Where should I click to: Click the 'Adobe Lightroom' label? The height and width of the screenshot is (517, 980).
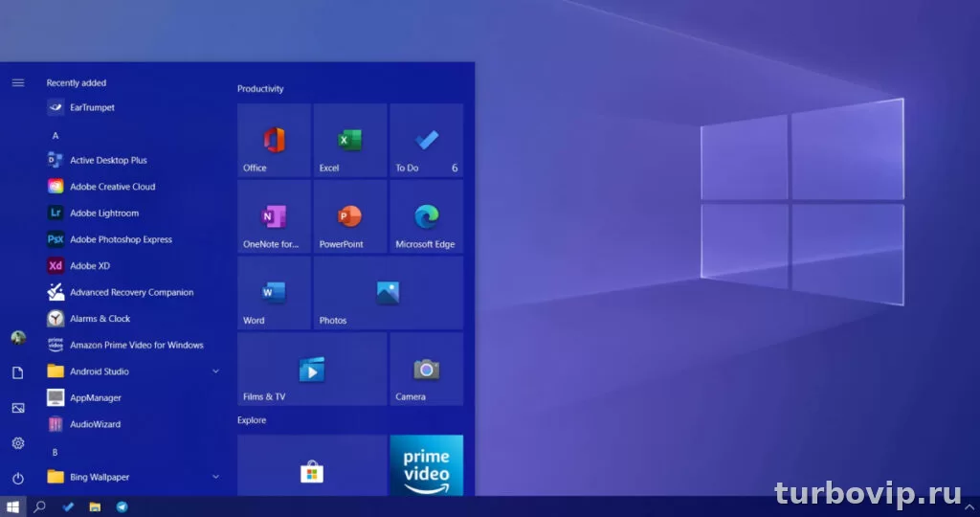104,214
